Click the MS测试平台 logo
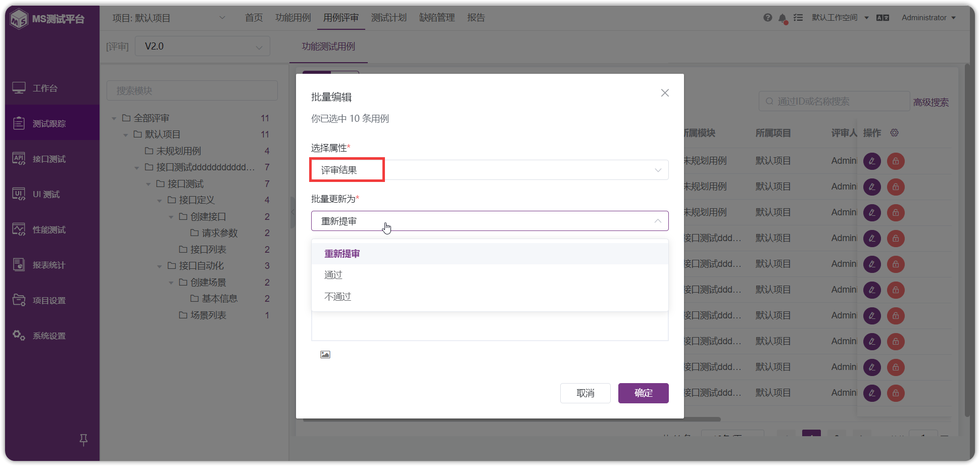The width and height of the screenshot is (980, 466). click(x=47, y=19)
